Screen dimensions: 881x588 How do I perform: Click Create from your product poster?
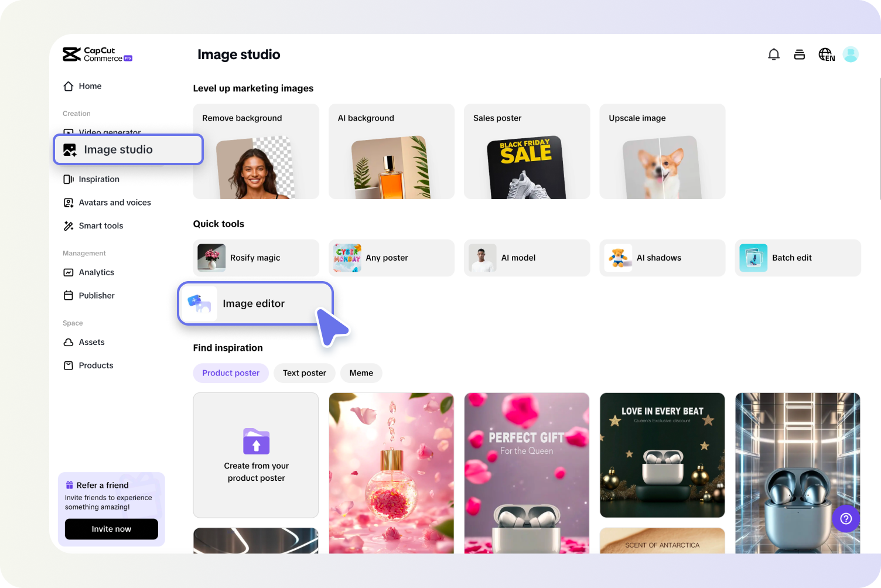point(256,455)
